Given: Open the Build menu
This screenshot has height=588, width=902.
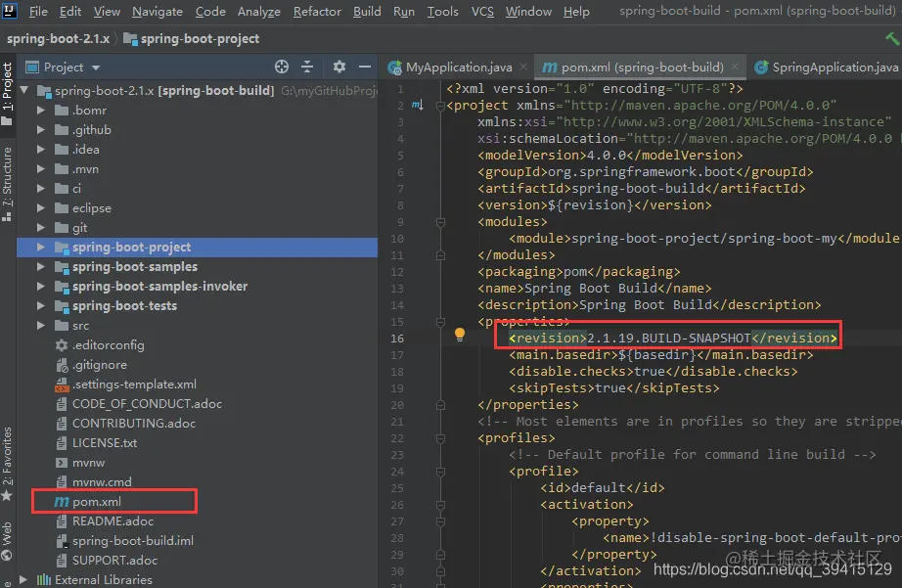Looking at the screenshot, I should pos(367,11).
